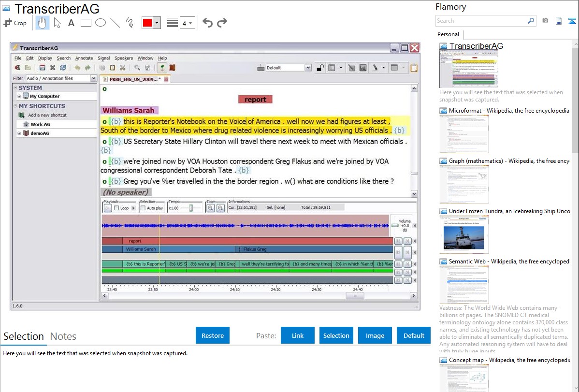Select the straight line tool
This screenshot has height=392, width=579.
[x=115, y=23]
